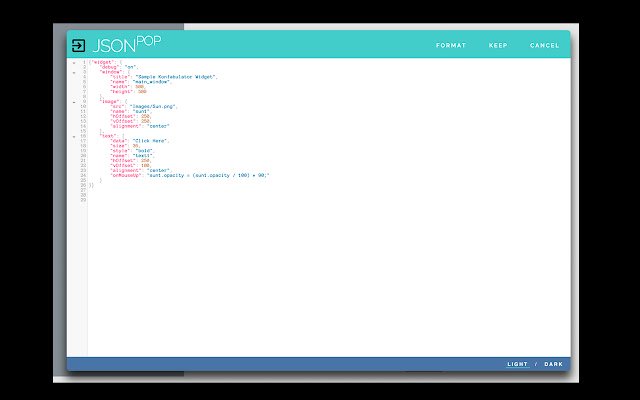Click the "onMouseUp" key
Image resolution: width=640 pixels, height=400 pixels.
(126, 175)
